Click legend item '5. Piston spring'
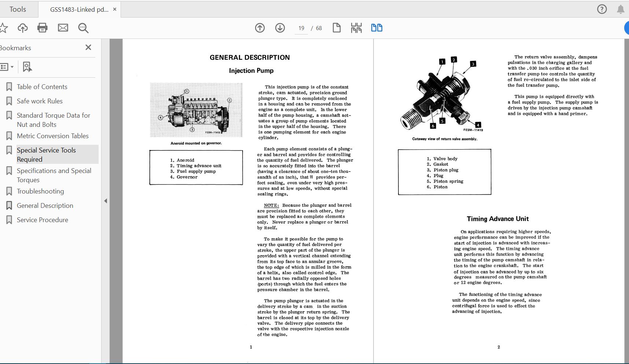Screen dimensions: 629x364 click(x=445, y=181)
